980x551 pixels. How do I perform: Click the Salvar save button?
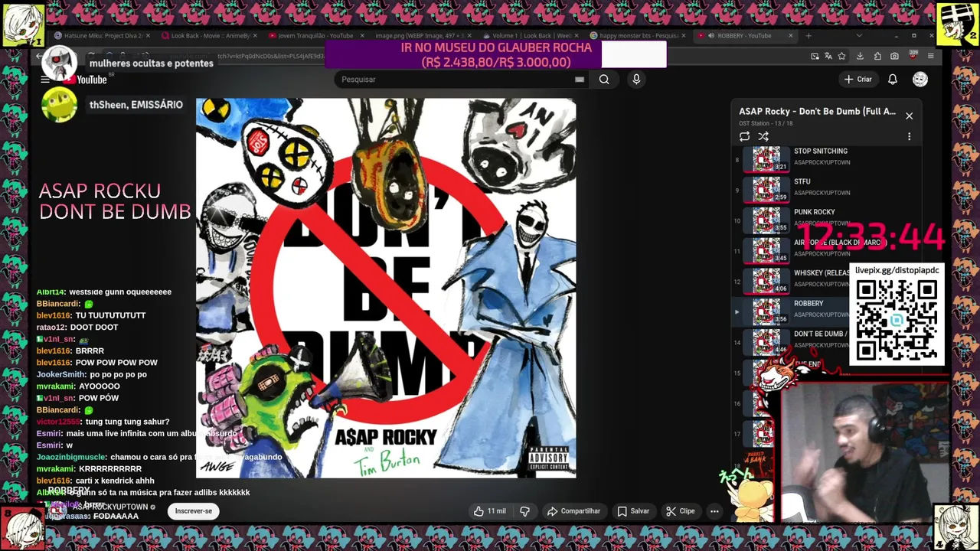coord(633,511)
